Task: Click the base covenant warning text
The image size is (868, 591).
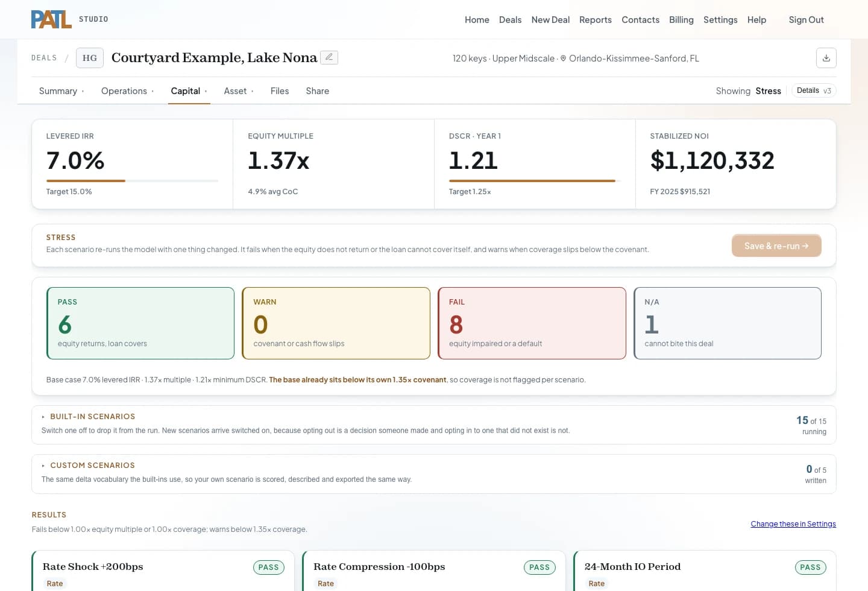Action: click(x=357, y=380)
